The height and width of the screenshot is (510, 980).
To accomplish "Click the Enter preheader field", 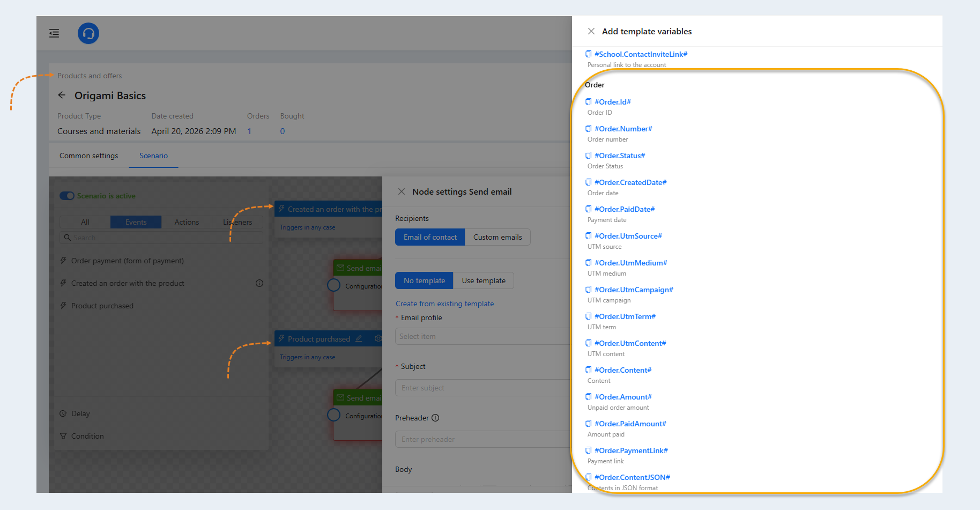I will click(482, 439).
